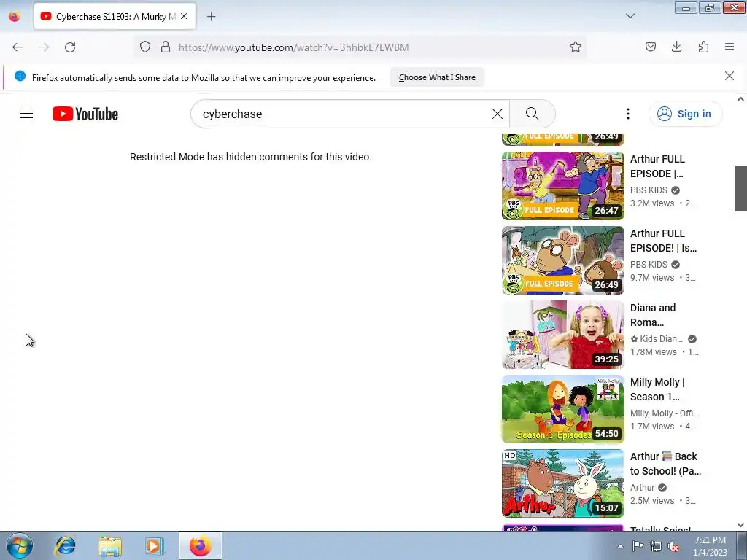Open YouTube settings three-dot menu

click(x=628, y=114)
